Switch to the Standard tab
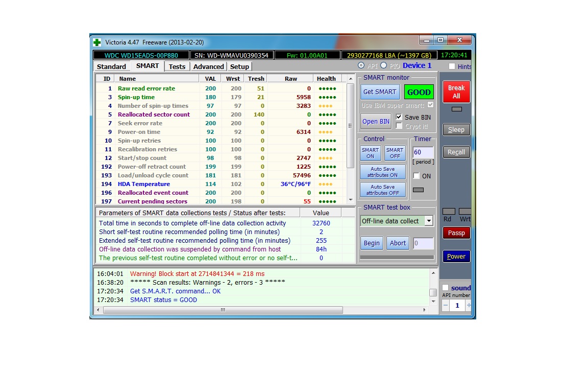Viewport: 588px width, 368px height. (x=111, y=67)
